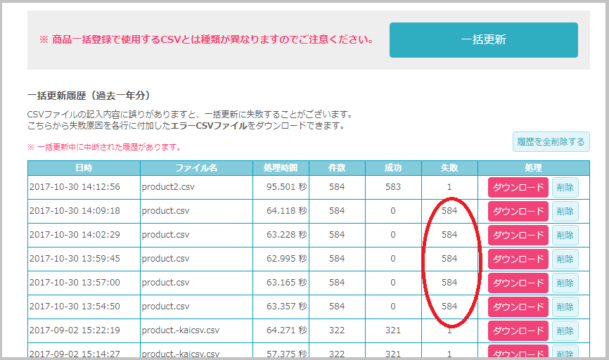Delete the 13:54:50 history row
The image size is (609, 360).
[565, 307]
